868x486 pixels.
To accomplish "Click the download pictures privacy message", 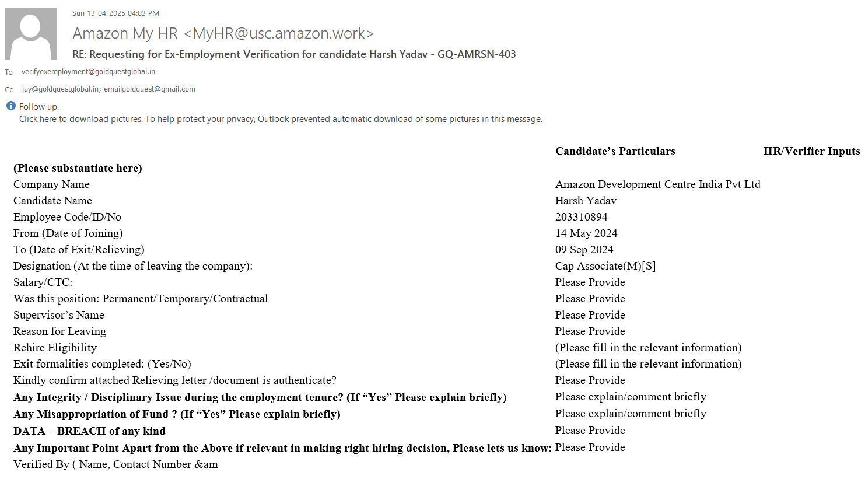I will tap(281, 119).
